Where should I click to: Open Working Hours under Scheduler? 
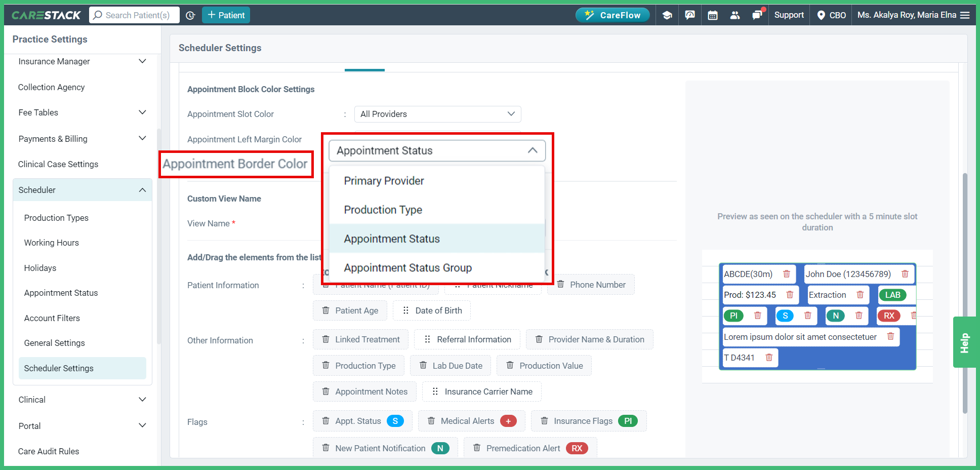(x=51, y=243)
